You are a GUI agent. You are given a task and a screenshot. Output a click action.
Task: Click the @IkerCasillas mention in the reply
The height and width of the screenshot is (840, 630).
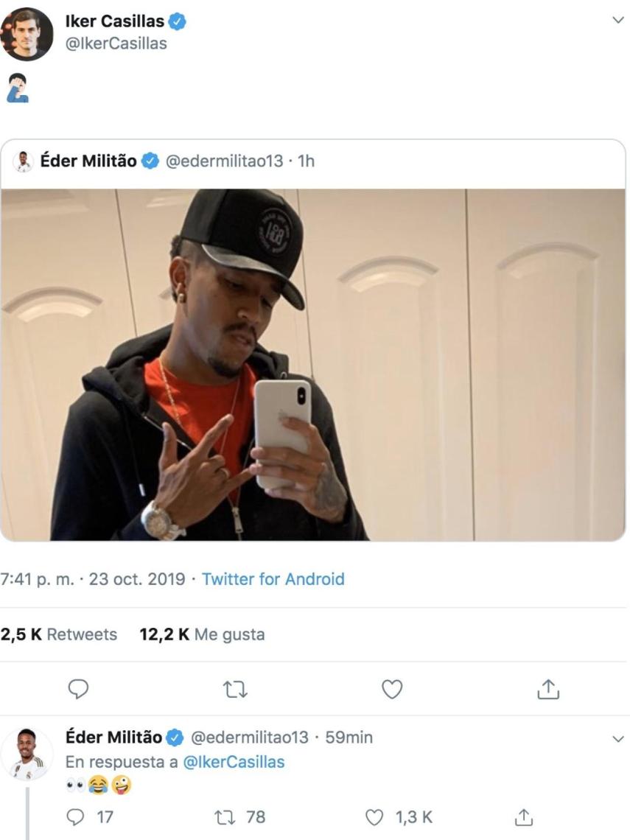233,762
